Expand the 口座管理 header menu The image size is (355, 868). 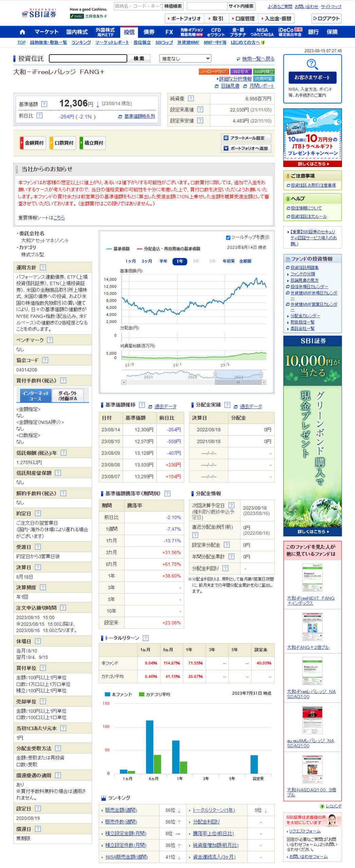click(243, 19)
